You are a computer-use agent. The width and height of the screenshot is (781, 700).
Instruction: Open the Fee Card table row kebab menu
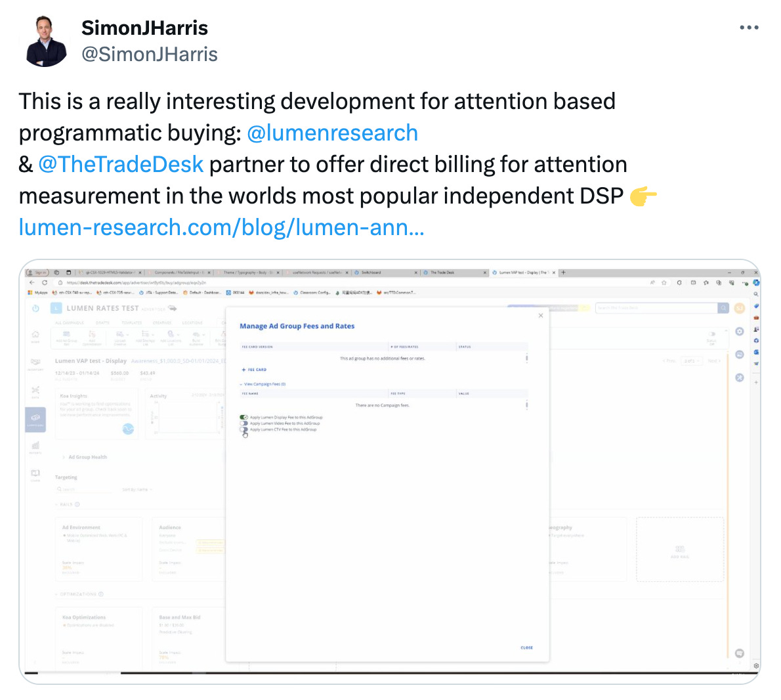click(x=526, y=359)
